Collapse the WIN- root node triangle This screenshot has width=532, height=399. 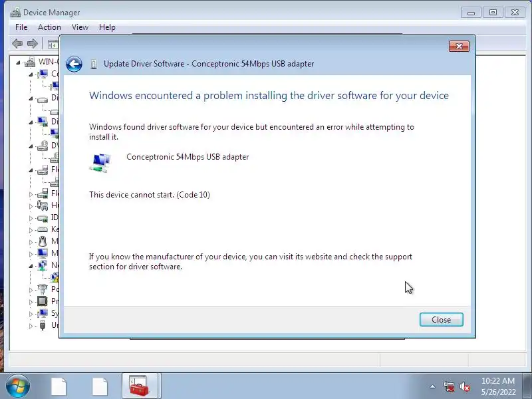tap(18, 63)
